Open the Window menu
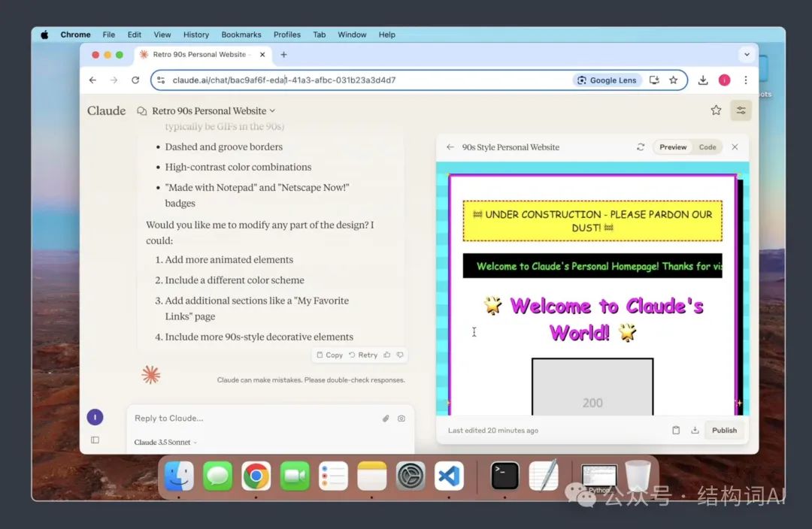Screen dimensions: 812x529 [x=352, y=35]
